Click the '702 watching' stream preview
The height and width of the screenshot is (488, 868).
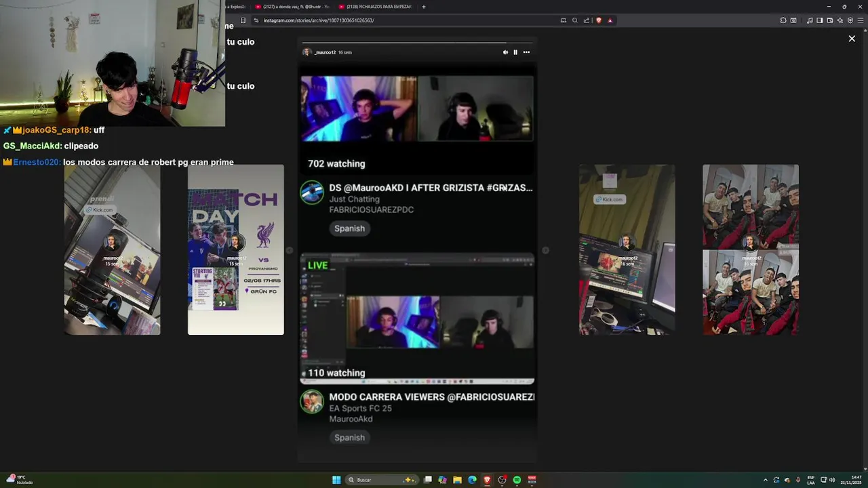coord(417,122)
